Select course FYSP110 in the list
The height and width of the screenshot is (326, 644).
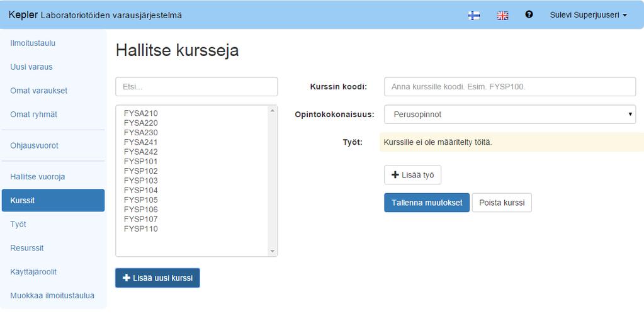[141, 228]
